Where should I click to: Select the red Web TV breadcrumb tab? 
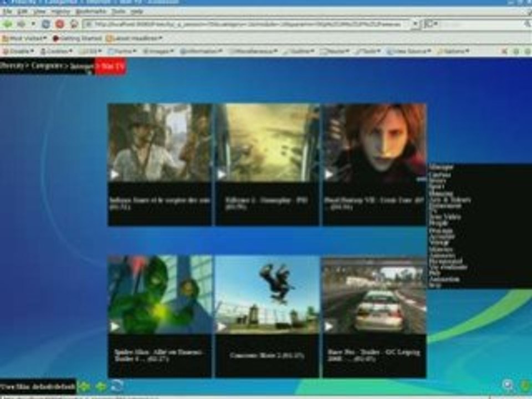[111, 66]
